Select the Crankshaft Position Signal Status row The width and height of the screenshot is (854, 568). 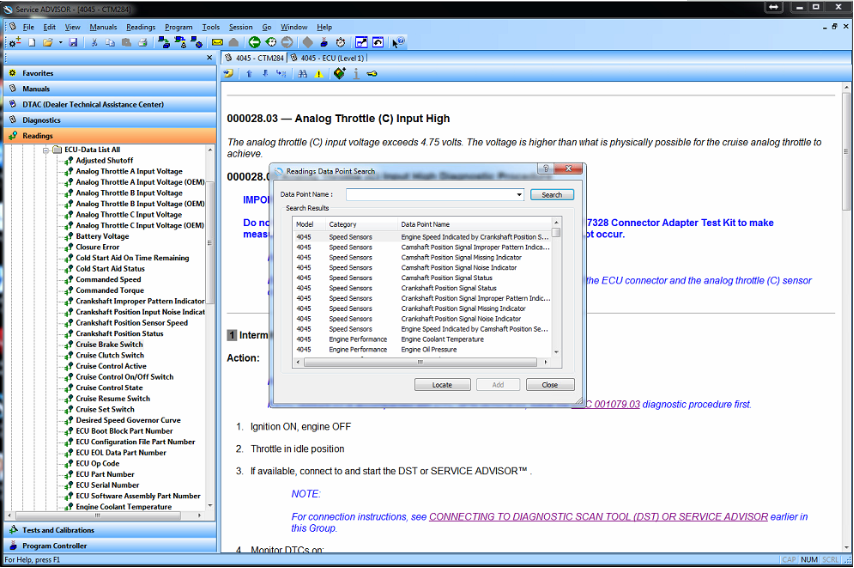coord(422,288)
